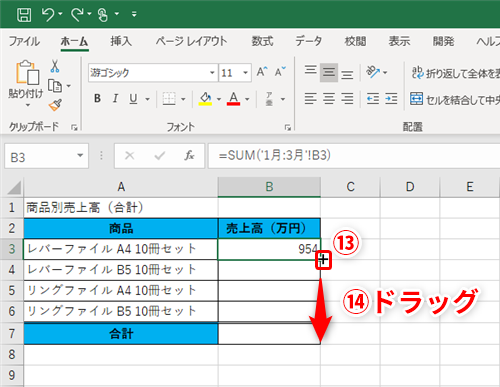Open the fill color dropdown arrow
The height and width of the screenshot is (387, 500).
[x=219, y=99]
